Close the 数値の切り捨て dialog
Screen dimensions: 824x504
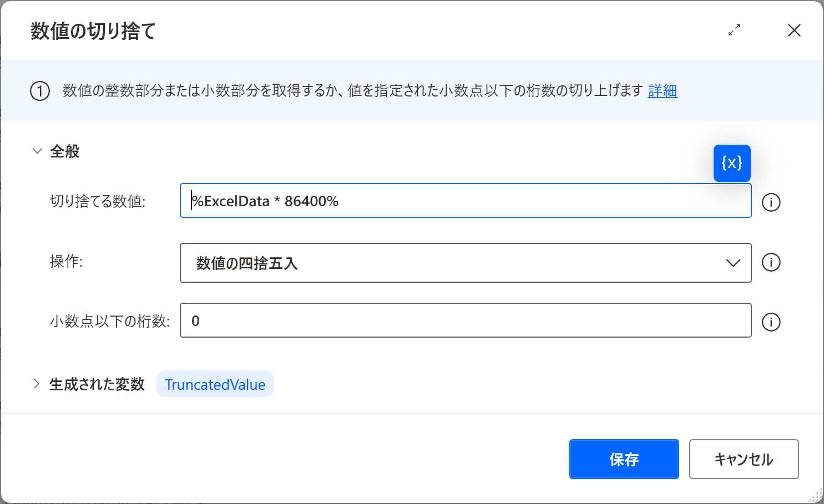(x=794, y=30)
